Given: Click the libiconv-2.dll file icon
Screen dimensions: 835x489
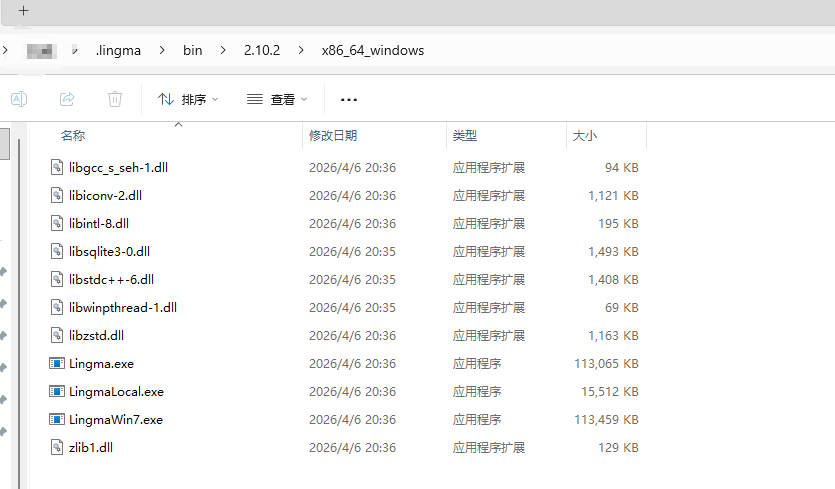Looking at the screenshot, I should click(57, 195).
